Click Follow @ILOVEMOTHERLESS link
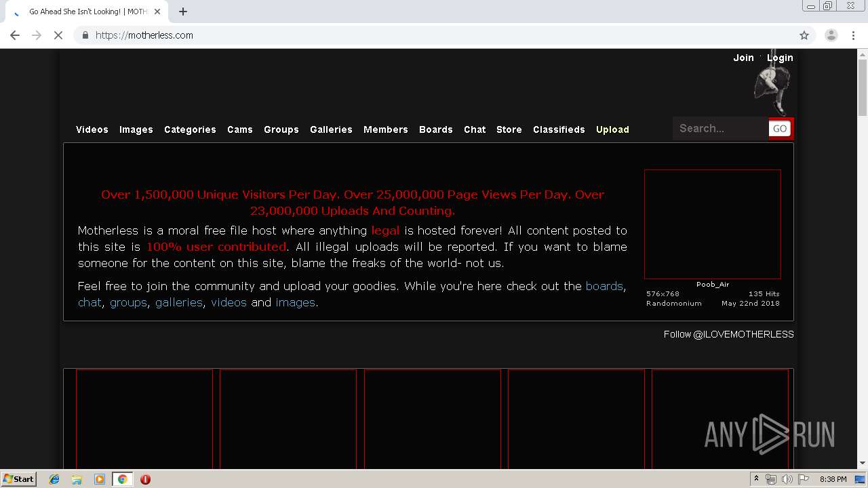The width and height of the screenshot is (868, 488). pos(729,334)
